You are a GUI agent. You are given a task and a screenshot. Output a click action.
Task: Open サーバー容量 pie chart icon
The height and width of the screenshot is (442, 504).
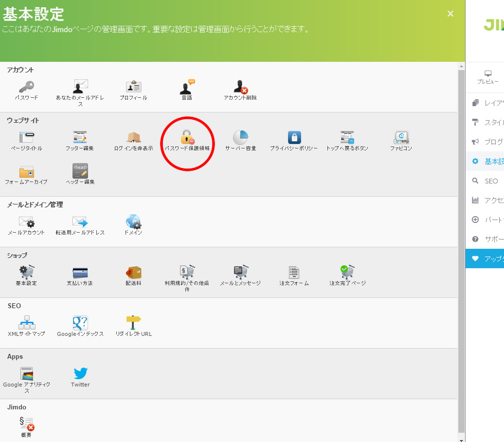240,137
